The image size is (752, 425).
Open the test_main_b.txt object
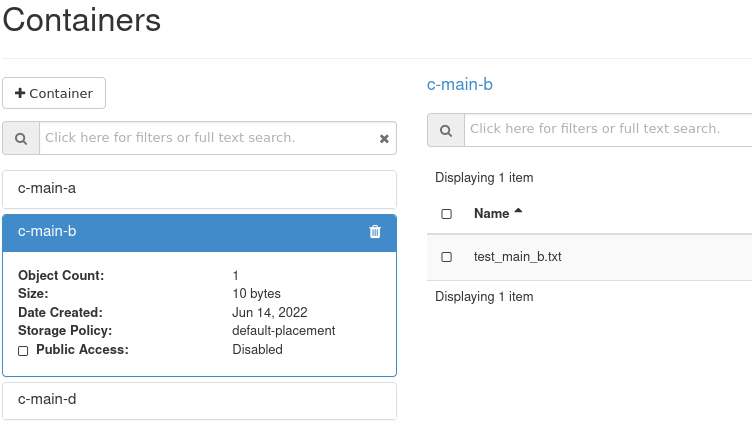[x=517, y=257]
